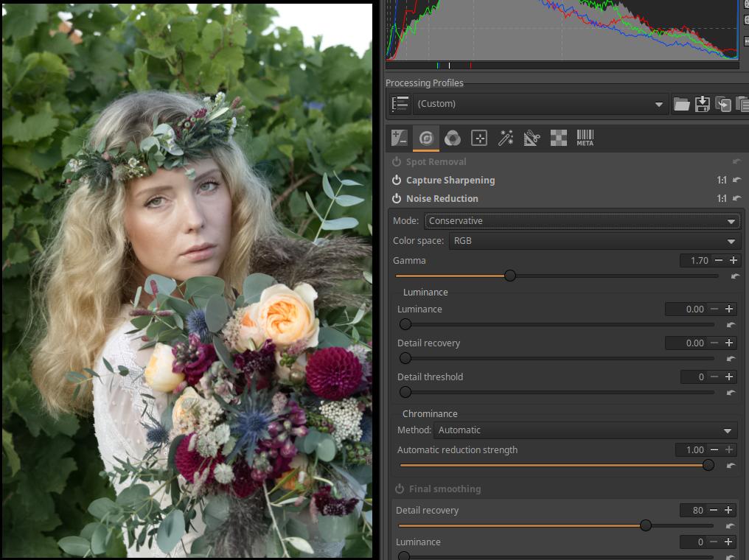Viewport: 749px width, 560px height.
Task: Open the Special effects wand tab
Action: [x=506, y=138]
